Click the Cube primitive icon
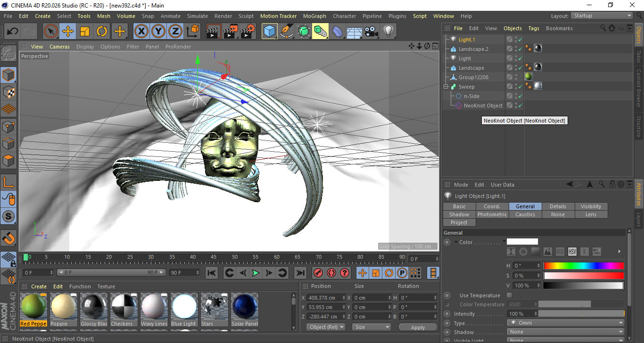This screenshot has height=343, width=644. (x=270, y=32)
